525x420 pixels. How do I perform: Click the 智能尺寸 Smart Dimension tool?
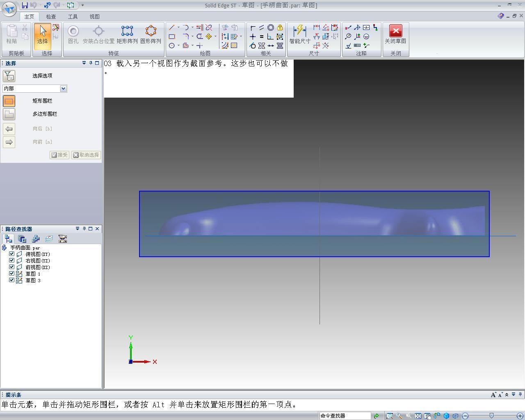click(x=300, y=35)
